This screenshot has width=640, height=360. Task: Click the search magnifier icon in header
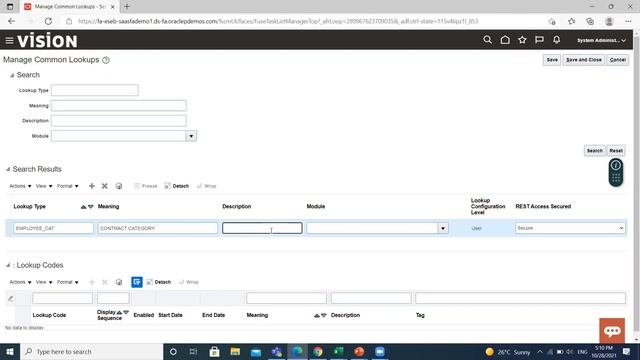487,40
